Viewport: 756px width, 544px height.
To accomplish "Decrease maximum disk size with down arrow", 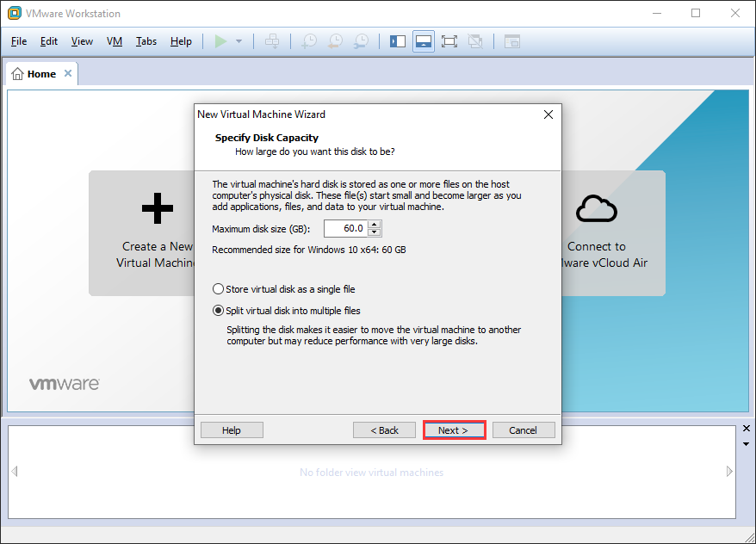I will [375, 232].
